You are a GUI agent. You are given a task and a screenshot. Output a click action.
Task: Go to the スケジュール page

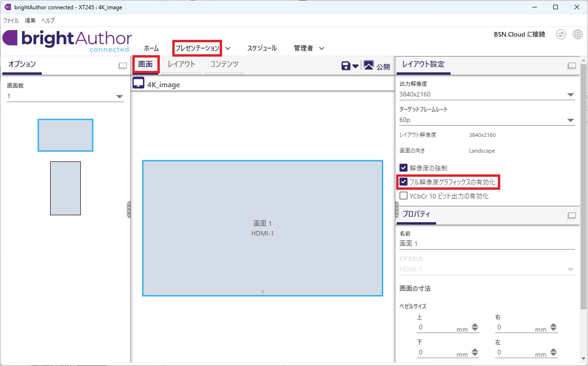pos(261,48)
